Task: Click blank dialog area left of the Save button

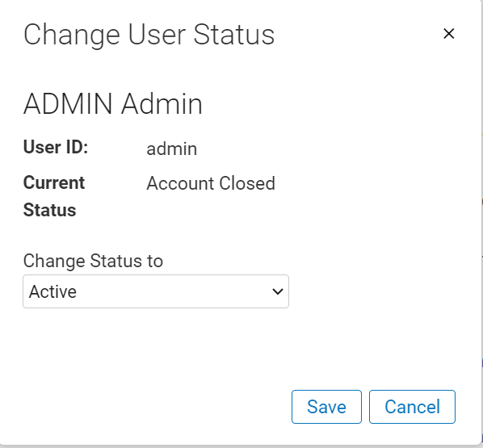Action: click(154, 407)
